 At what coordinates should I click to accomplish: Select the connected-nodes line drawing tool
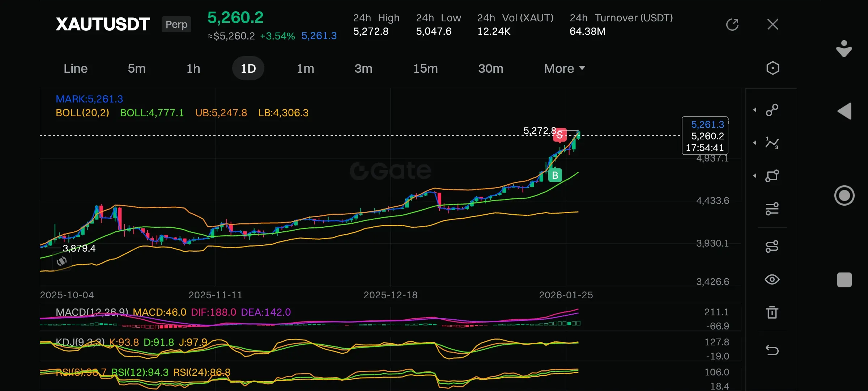click(772, 110)
